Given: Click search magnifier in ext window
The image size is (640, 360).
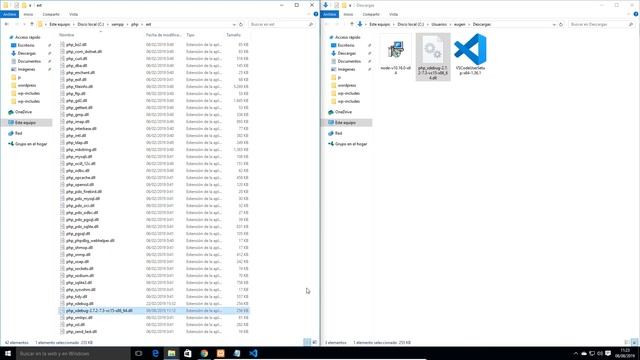Looking at the screenshot, I should pyautogui.click(x=311, y=24).
